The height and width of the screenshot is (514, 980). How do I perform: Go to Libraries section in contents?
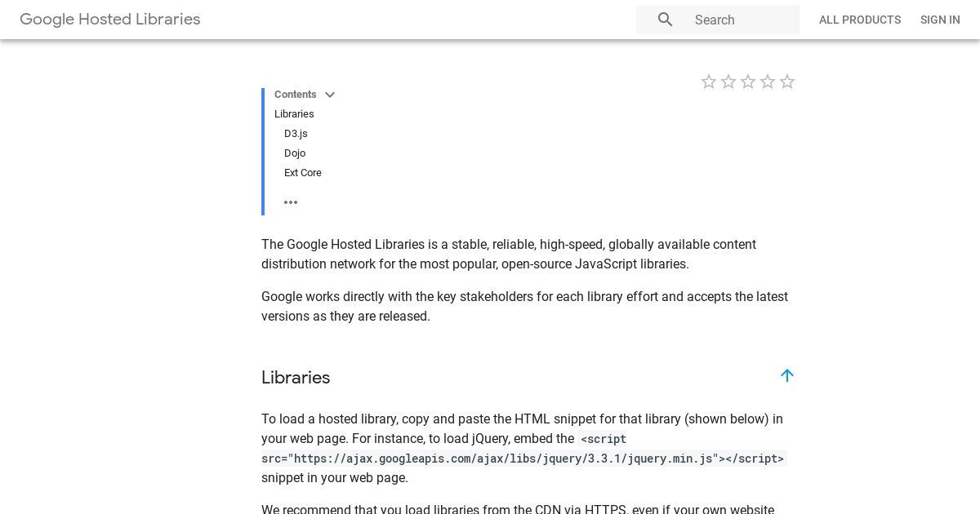294,114
